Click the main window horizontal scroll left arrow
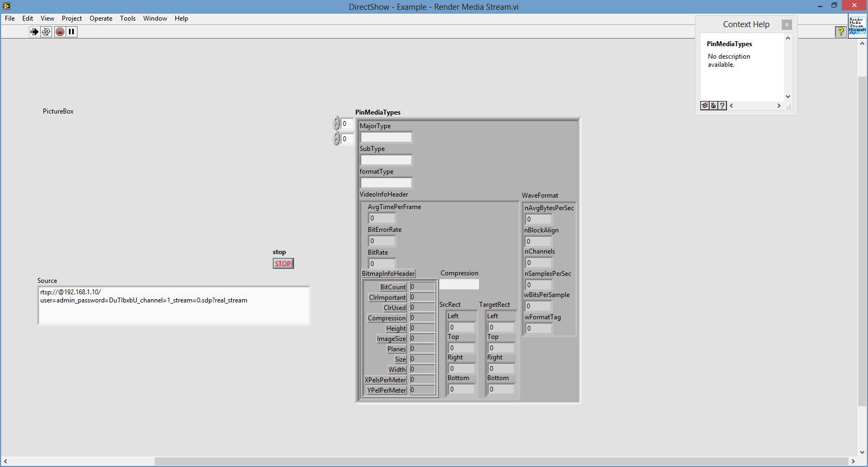 5,462
